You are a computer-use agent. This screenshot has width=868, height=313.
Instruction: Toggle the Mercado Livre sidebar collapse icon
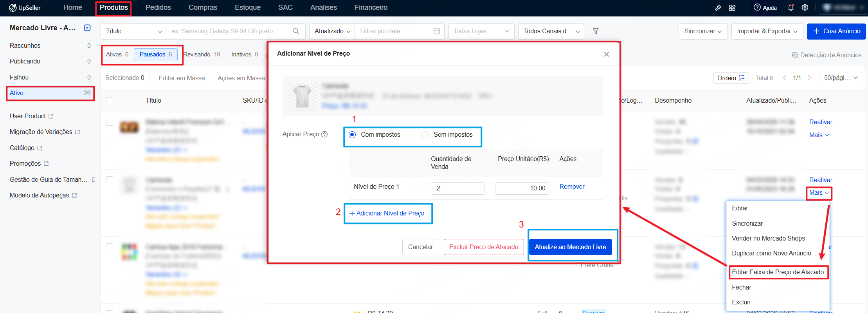(87, 28)
